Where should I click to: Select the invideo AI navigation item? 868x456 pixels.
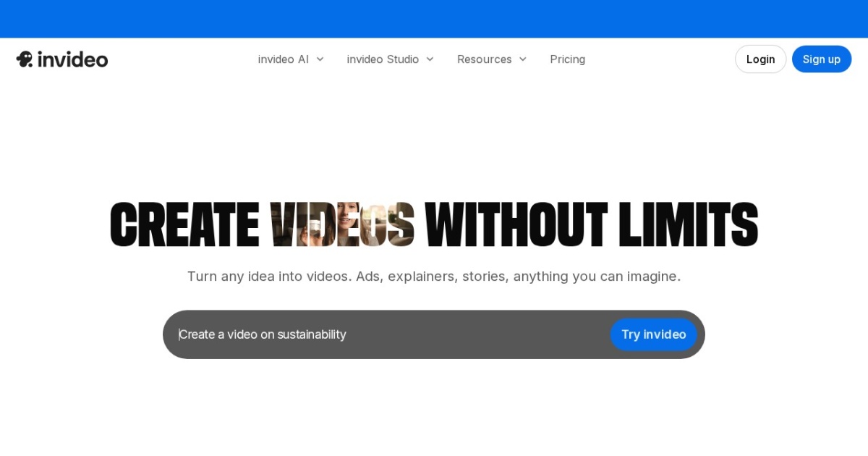tap(283, 59)
